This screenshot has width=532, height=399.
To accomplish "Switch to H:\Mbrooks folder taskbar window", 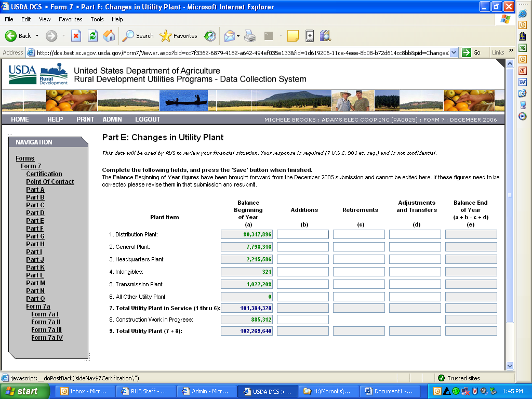I will tap(328, 391).
